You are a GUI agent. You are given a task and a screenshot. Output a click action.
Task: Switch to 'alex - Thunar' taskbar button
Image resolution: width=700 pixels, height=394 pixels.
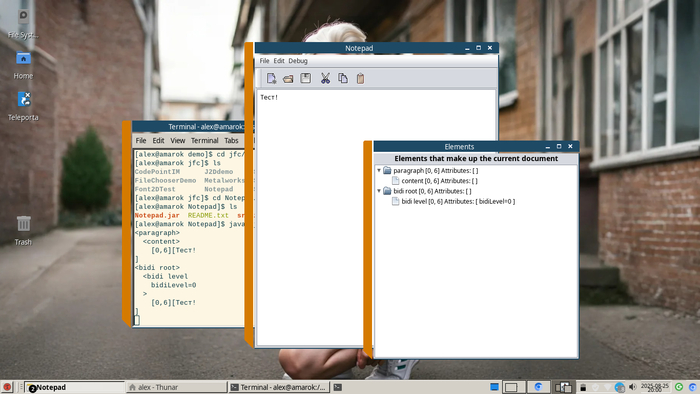(177, 387)
